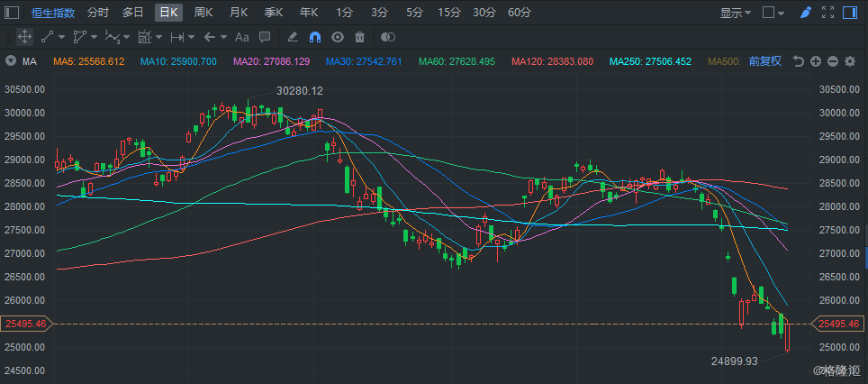
Task: Pick the comment bubble annotation tool
Action: [265, 37]
